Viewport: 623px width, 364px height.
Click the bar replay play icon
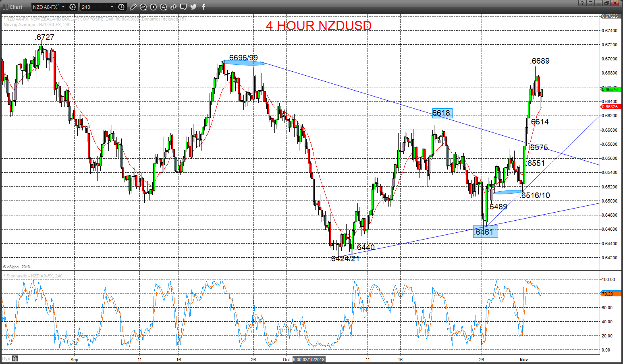pyautogui.click(x=153, y=7)
